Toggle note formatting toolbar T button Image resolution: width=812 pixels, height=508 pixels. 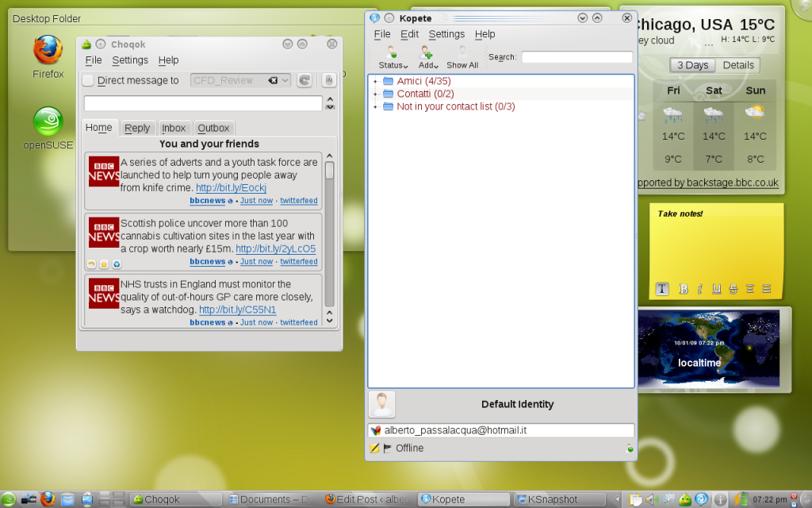(662, 289)
